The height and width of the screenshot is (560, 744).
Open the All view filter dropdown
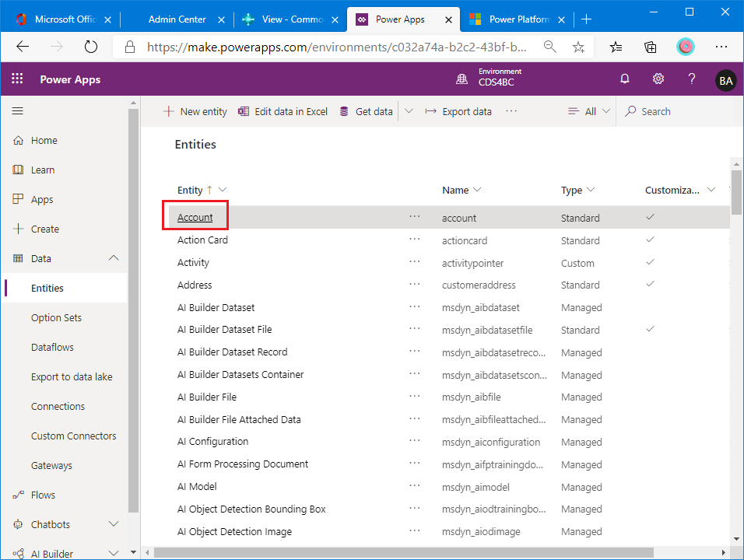pos(589,111)
